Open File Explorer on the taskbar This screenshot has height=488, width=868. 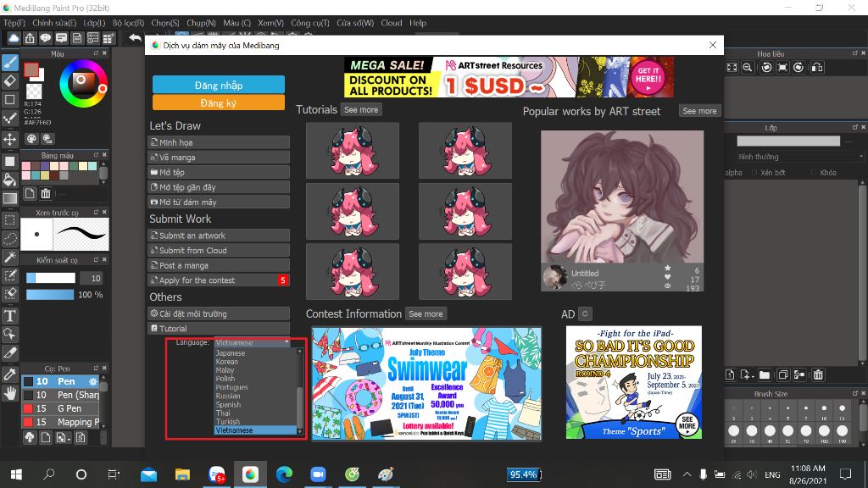coord(183,474)
